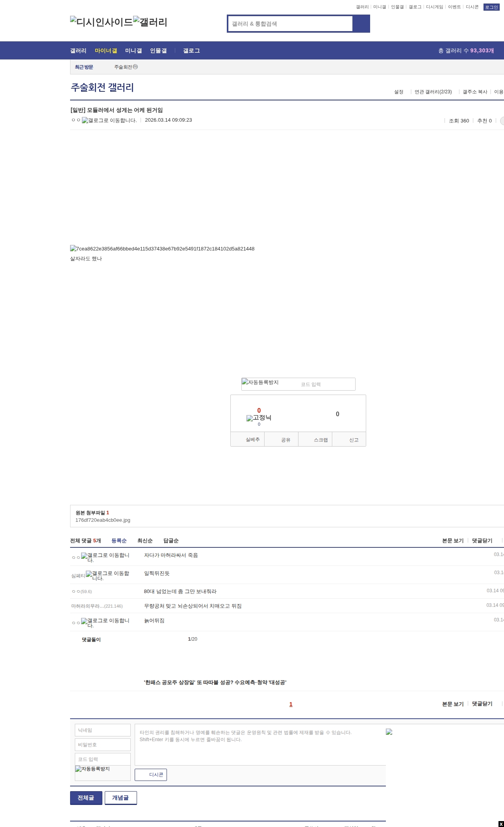Click the 고정닉 icon in the recommend box
504x827 pixels.
point(259,418)
